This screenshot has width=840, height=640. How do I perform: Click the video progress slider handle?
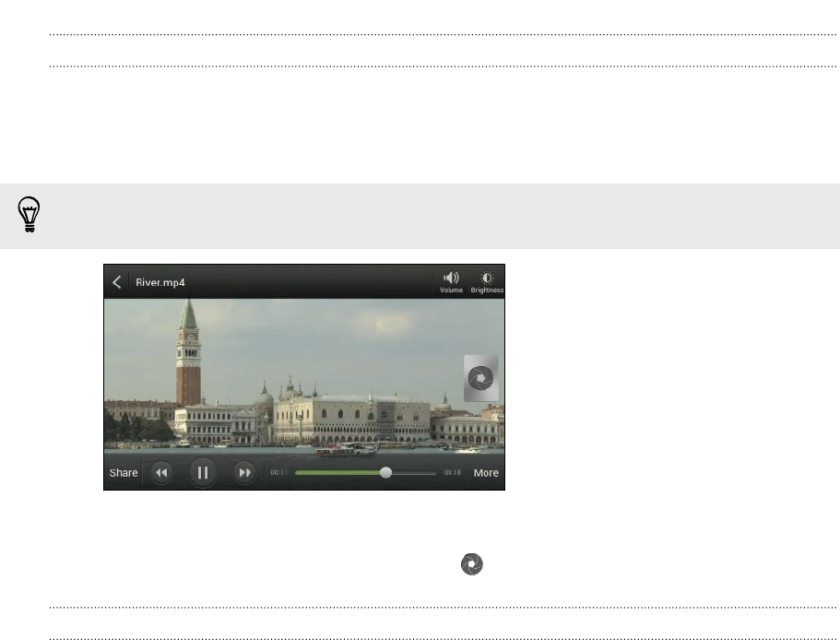(385, 472)
